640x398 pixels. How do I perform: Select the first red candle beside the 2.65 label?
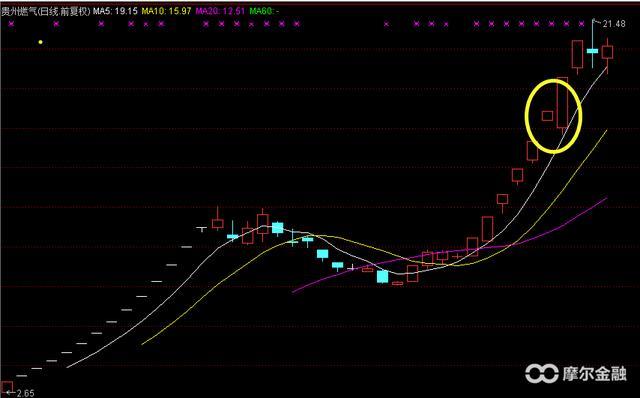[x=7, y=387]
